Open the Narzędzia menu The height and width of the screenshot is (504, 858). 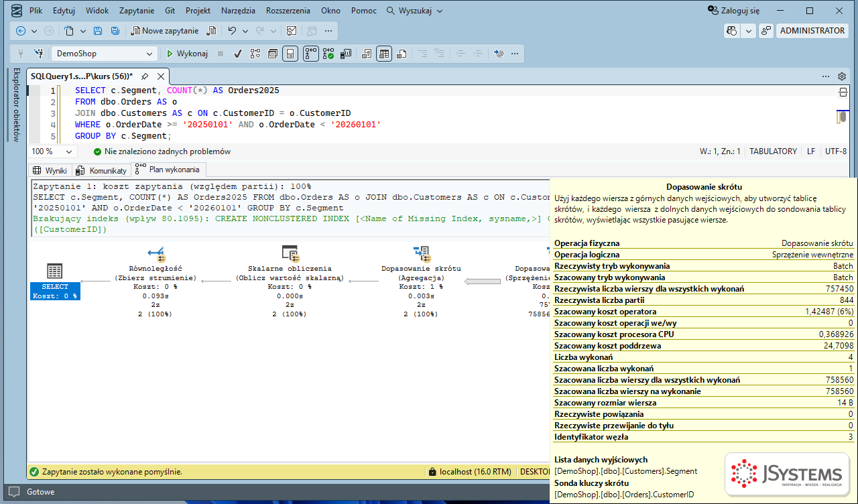pyautogui.click(x=238, y=11)
